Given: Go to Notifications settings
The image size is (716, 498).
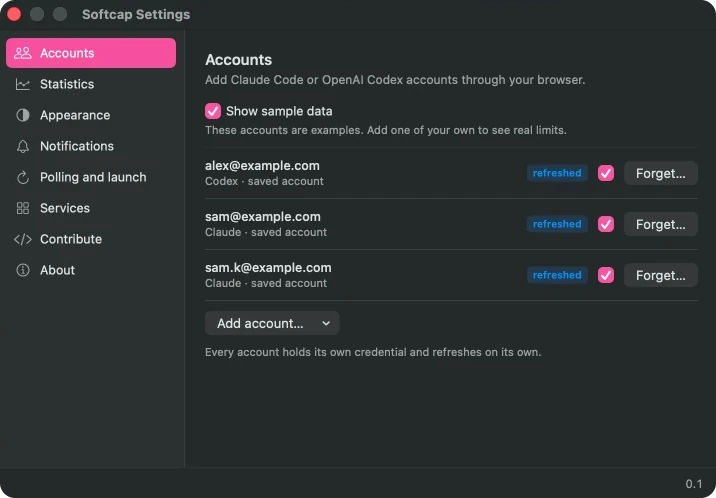Looking at the screenshot, I should [91, 146].
